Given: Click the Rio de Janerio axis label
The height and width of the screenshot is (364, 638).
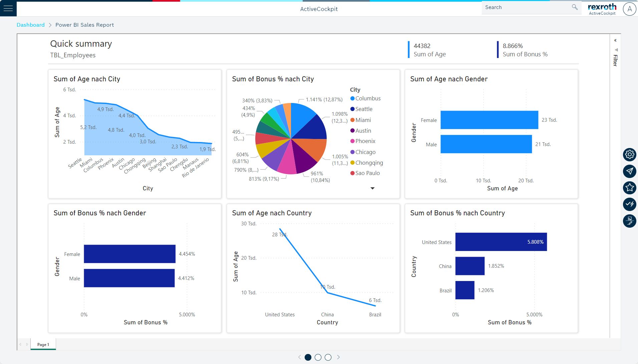Looking at the screenshot, I should [196, 167].
